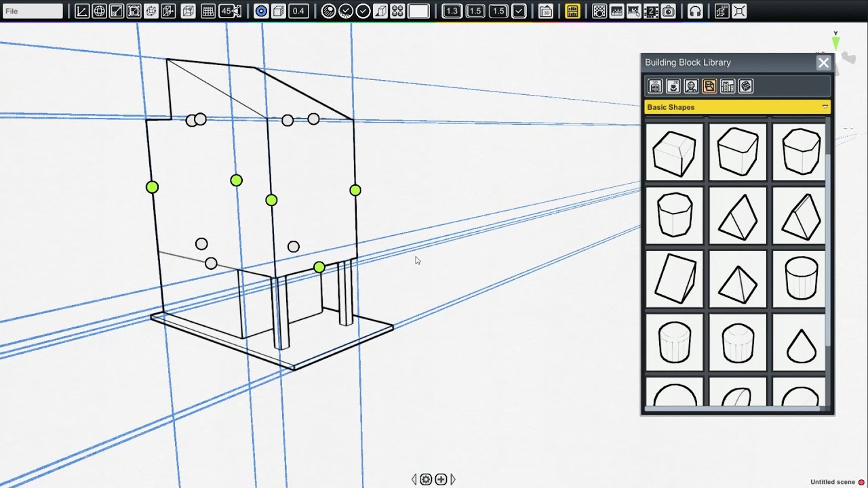
Task: Pick the slanted wedge box thumbnail
Action: pos(675,279)
